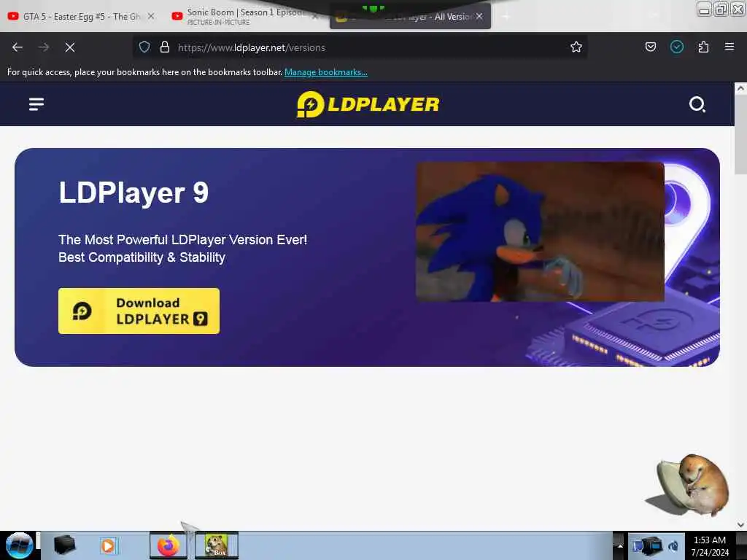Select the Firefox taskbar icon
The width and height of the screenshot is (747, 560).
[169, 545]
